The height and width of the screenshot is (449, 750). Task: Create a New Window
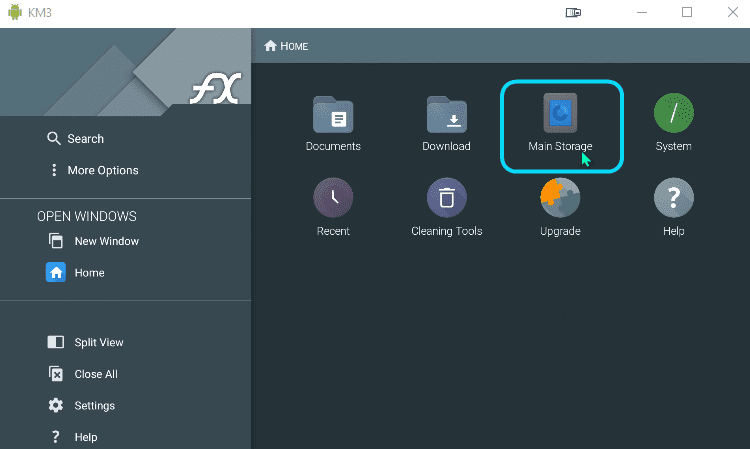[x=93, y=241]
